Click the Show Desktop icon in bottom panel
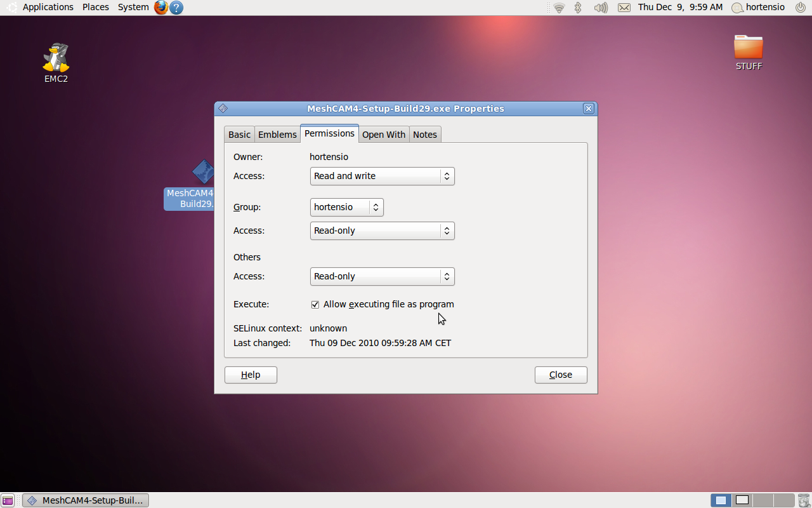 tap(8, 500)
